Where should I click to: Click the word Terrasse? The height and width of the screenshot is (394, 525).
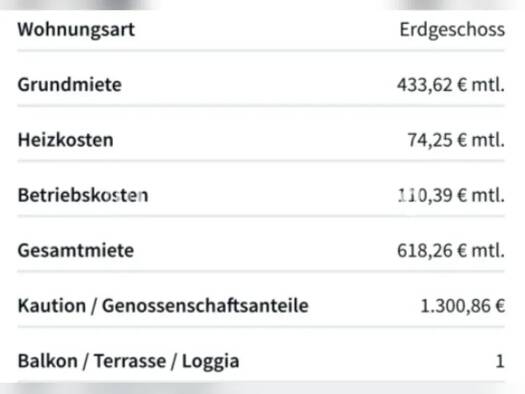[x=130, y=361]
